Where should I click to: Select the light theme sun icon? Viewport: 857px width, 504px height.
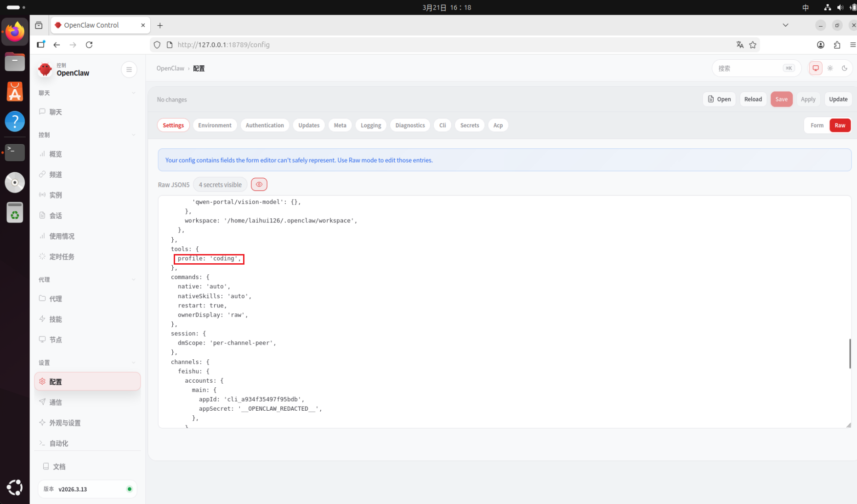(x=830, y=68)
